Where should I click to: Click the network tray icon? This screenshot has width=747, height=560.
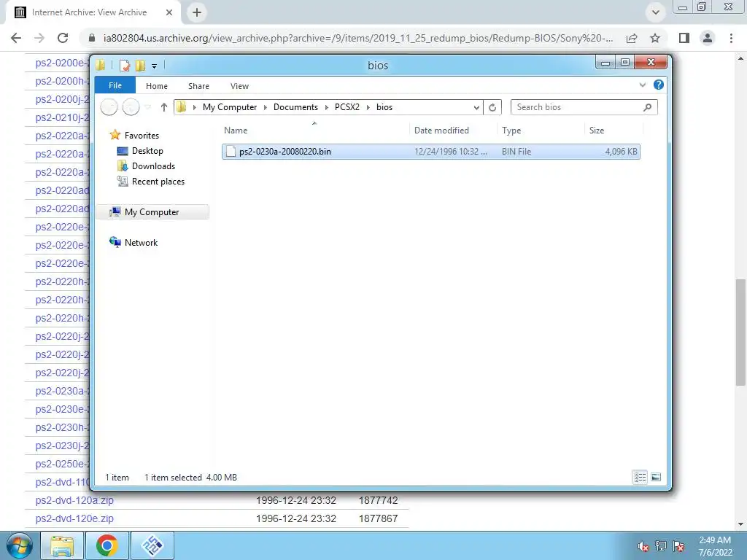(661, 545)
